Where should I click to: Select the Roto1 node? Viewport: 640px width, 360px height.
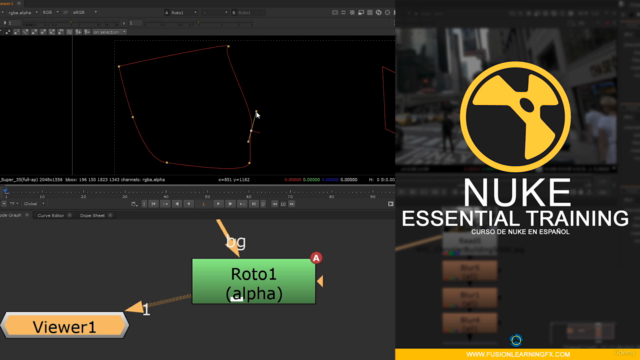point(253,281)
